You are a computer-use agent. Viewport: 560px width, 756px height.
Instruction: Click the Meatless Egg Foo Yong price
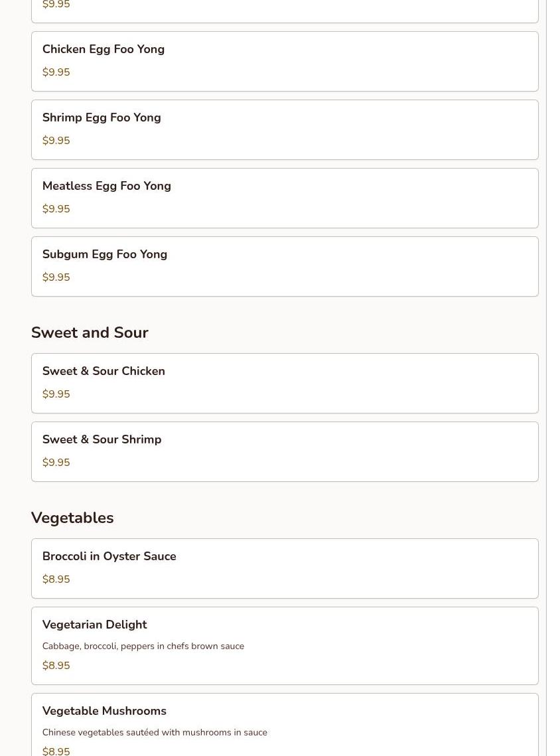click(x=56, y=209)
